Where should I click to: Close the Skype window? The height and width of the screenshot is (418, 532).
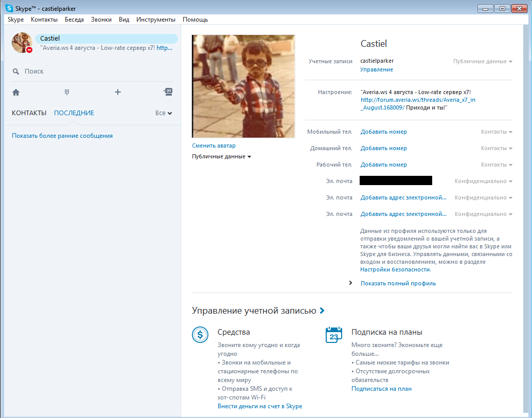click(x=519, y=8)
